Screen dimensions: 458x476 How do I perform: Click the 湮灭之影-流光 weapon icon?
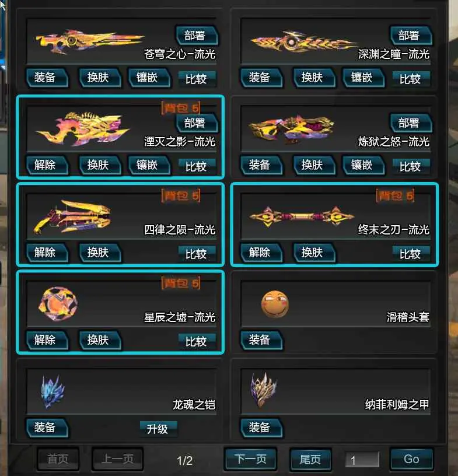click(83, 129)
